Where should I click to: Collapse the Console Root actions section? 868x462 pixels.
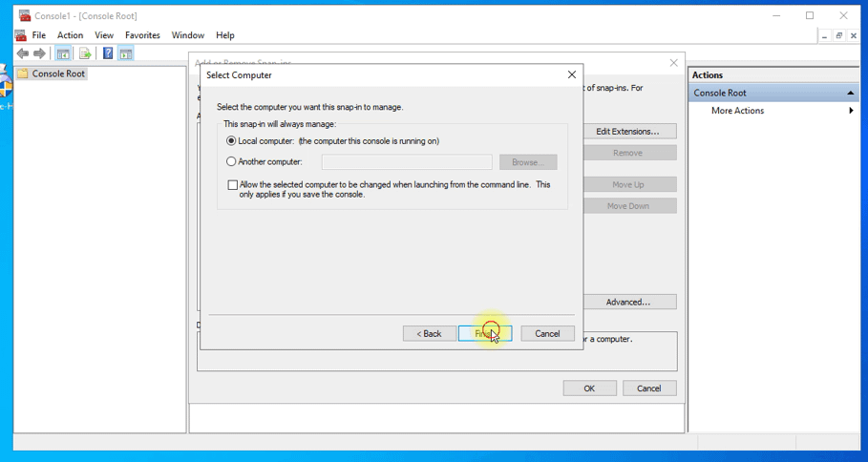pos(850,93)
